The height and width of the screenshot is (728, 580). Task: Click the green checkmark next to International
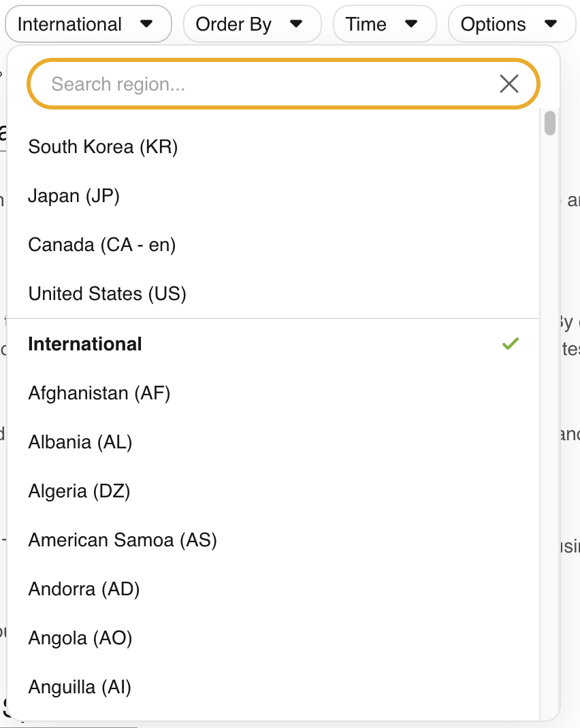tap(511, 344)
